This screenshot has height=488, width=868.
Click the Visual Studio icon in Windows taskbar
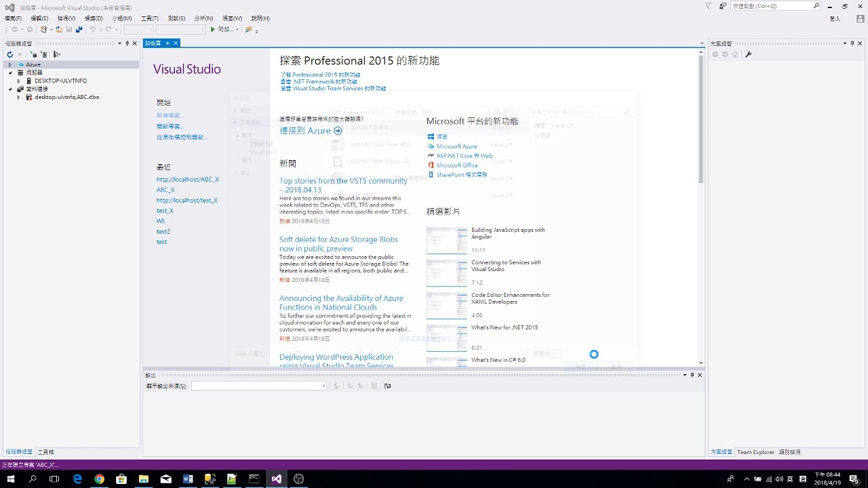pos(276,479)
